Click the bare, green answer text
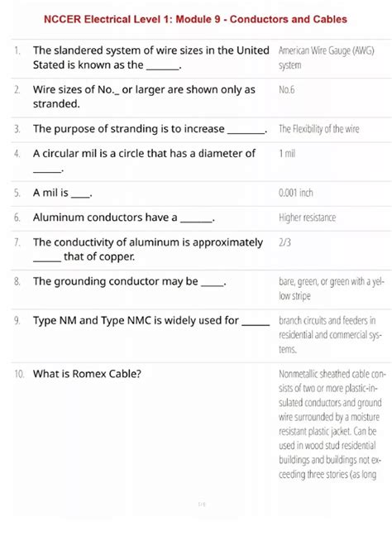This screenshot has height=555, width=392. 331,289
